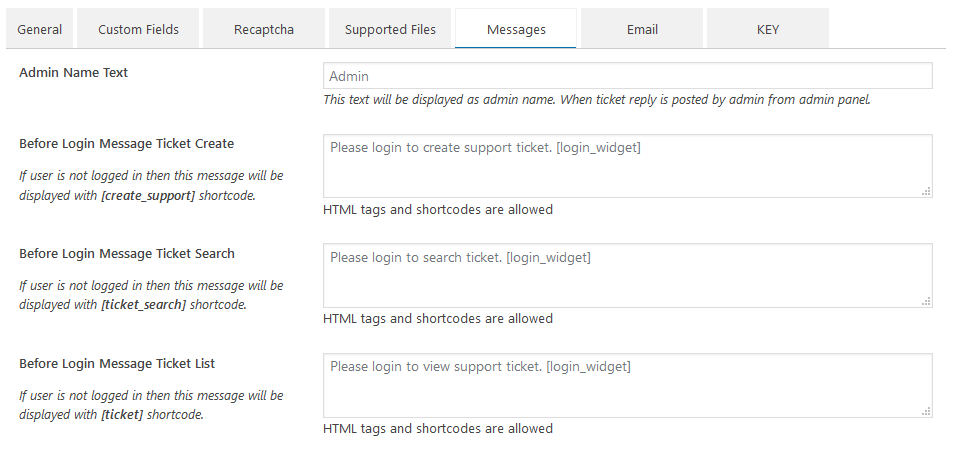Select the Supported Files tab
This screenshot has height=462, width=961.
[x=390, y=29]
